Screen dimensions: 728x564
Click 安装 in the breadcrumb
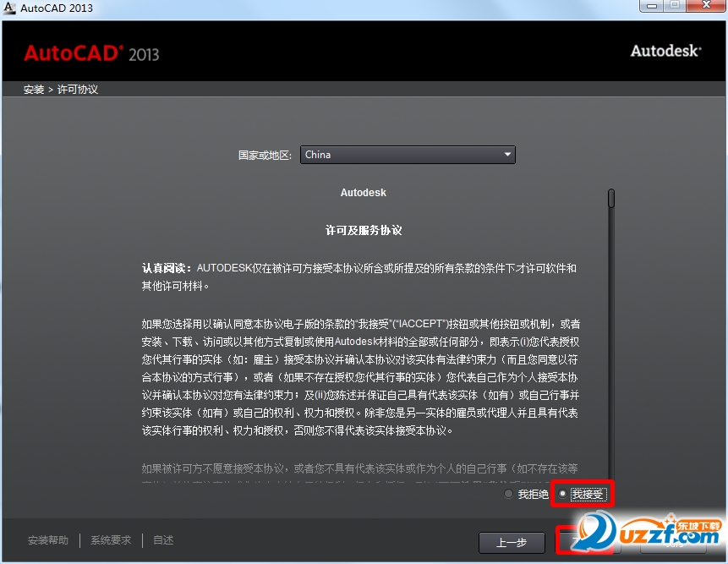click(x=34, y=89)
